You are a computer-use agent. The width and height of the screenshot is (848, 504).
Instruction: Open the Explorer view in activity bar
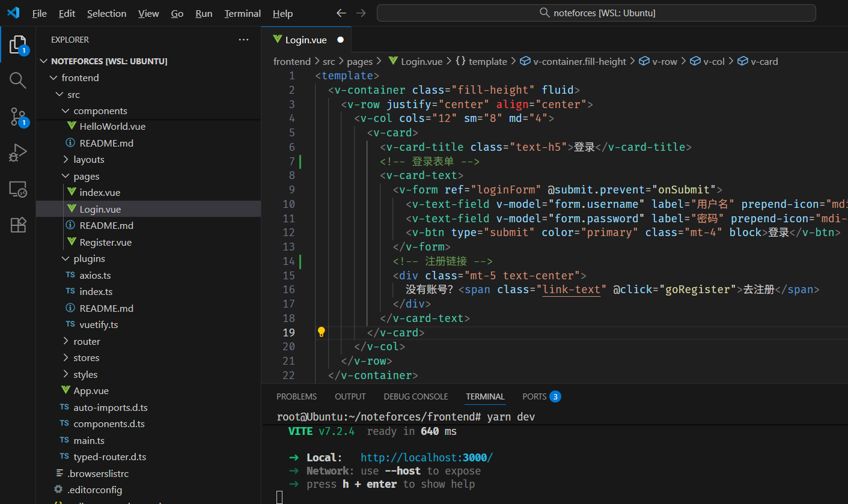tap(18, 44)
